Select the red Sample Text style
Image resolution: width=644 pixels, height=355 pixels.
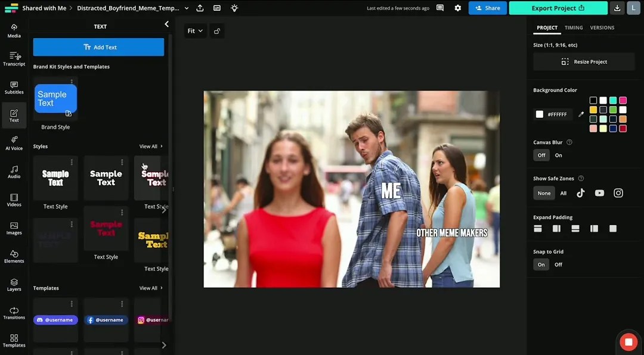click(106, 229)
